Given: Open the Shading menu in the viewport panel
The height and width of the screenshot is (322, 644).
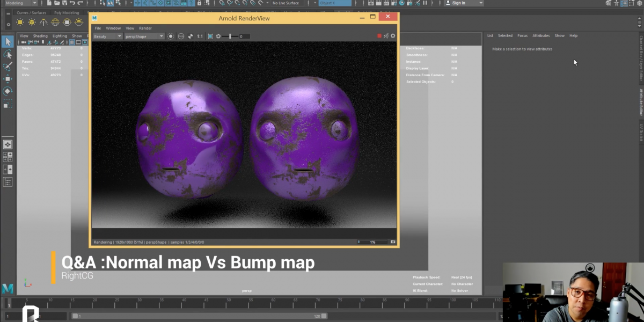Looking at the screenshot, I should [40, 36].
